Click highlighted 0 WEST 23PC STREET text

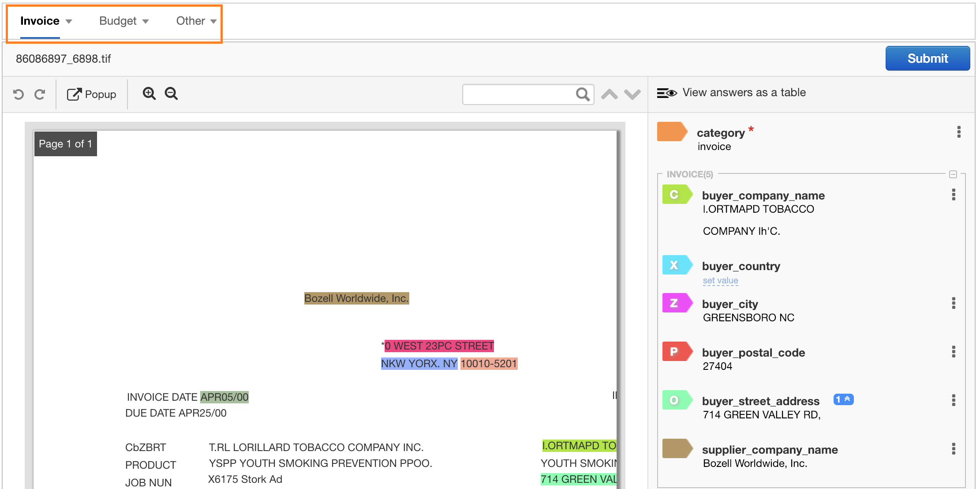pos(439,346)
